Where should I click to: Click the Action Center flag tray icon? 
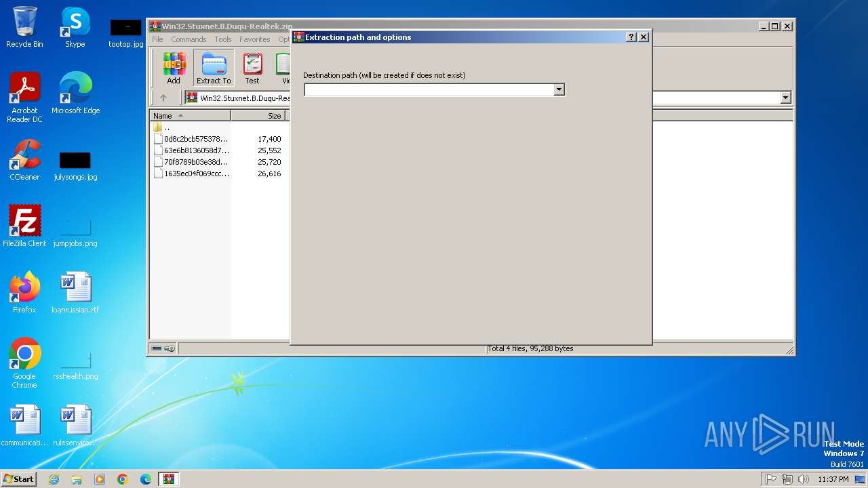point(771,479)
